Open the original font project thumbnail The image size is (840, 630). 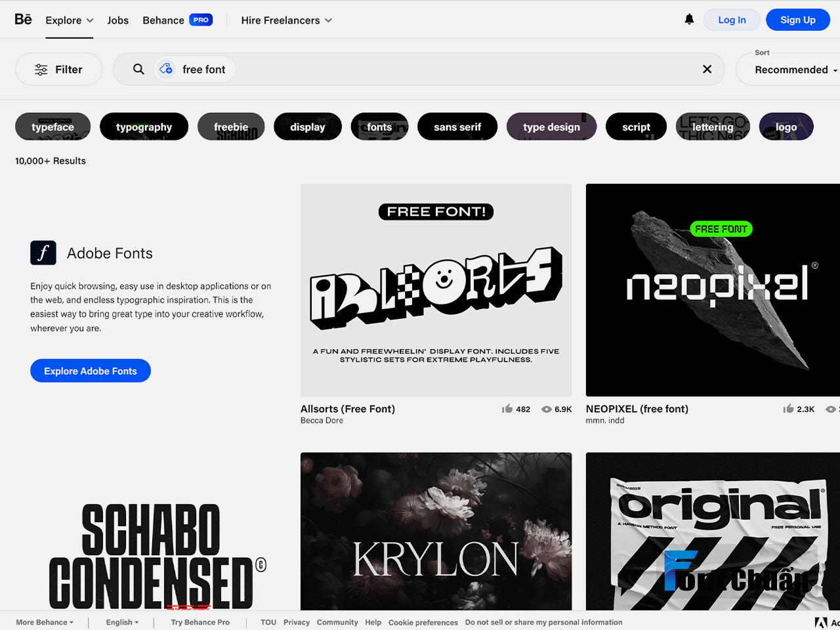pyautogui.click(x=713, y=532)
